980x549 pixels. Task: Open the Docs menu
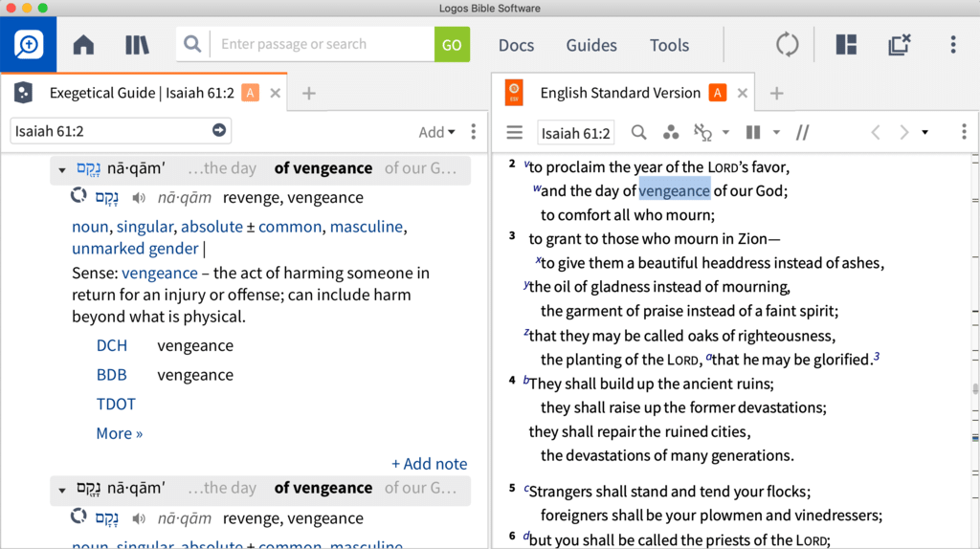pos(516,45)
